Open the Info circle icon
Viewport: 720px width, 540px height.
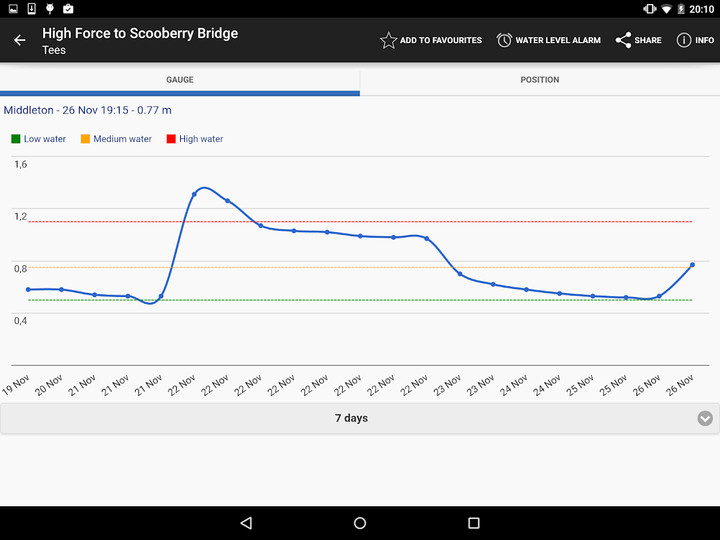(x=684, y=40)
